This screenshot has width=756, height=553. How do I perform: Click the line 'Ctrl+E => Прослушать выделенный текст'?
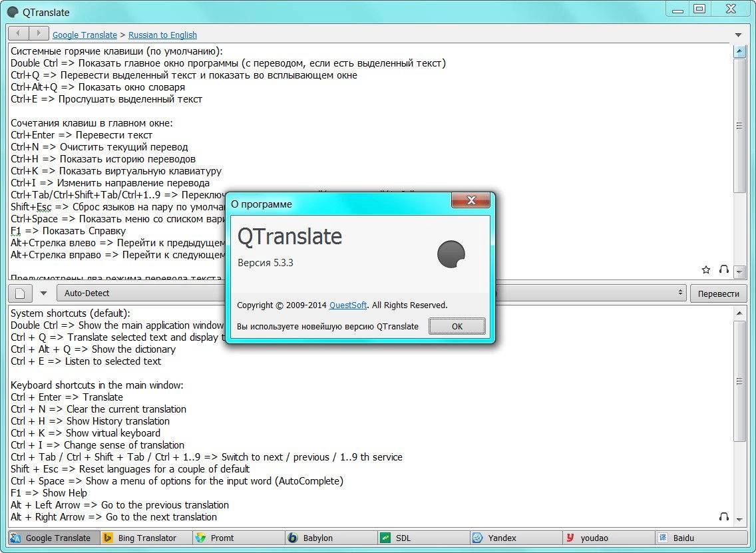(x=106, y=99)
